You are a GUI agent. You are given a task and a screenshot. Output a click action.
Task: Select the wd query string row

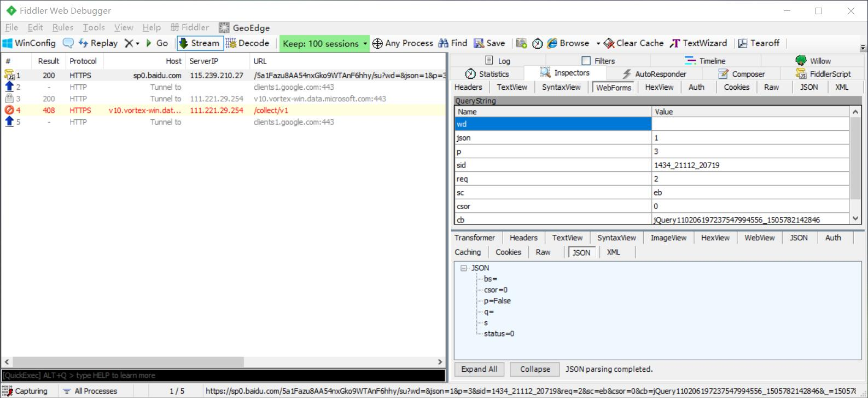click(652, 124)
